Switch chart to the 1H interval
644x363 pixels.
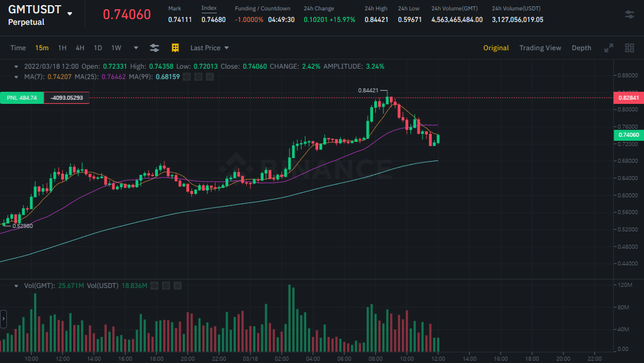(62, 48)
